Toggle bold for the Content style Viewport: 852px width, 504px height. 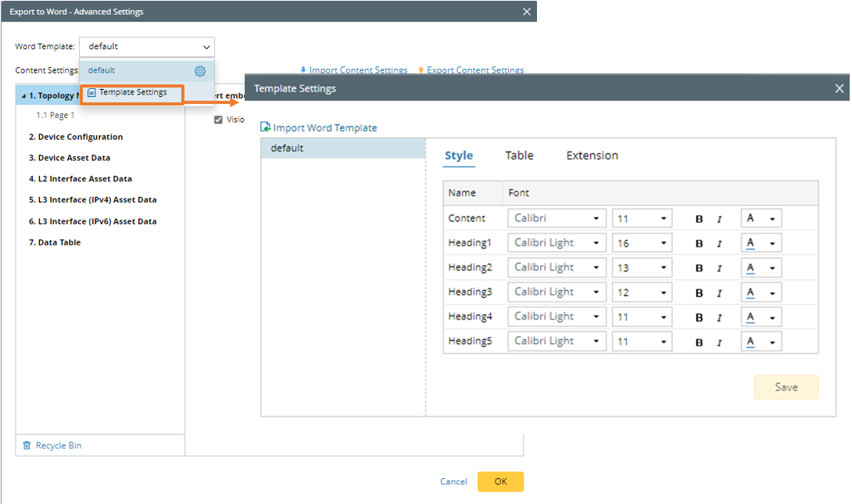700,219
